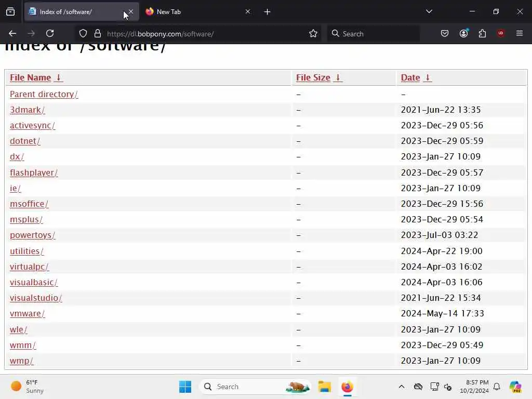Open the wle folder
This screenshot has height=399, width=532.
click(x=18, y=329)
